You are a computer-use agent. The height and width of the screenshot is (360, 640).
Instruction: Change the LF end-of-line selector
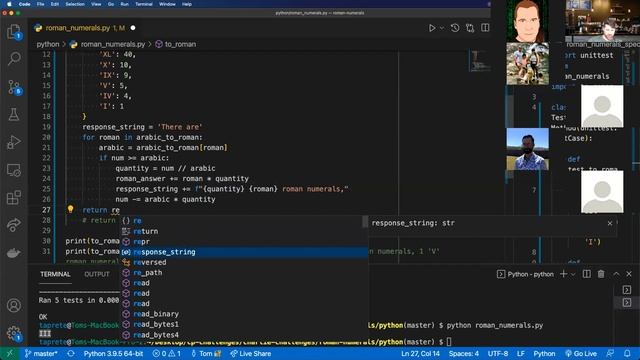(x=521, y=353)
